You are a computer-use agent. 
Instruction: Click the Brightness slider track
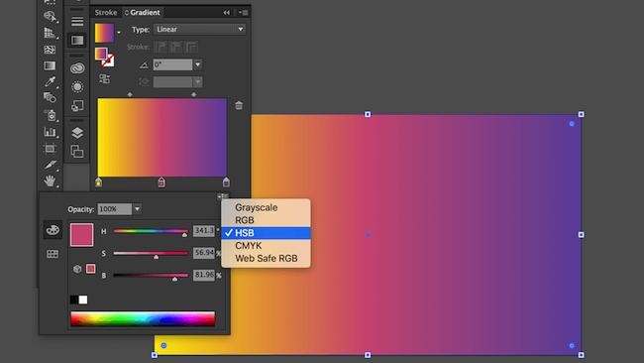151,275
